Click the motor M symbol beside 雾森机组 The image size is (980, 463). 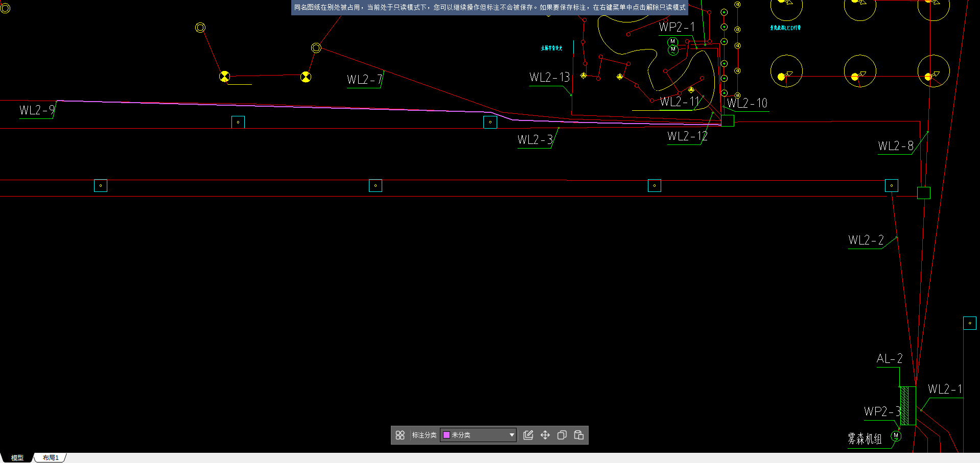896,436
